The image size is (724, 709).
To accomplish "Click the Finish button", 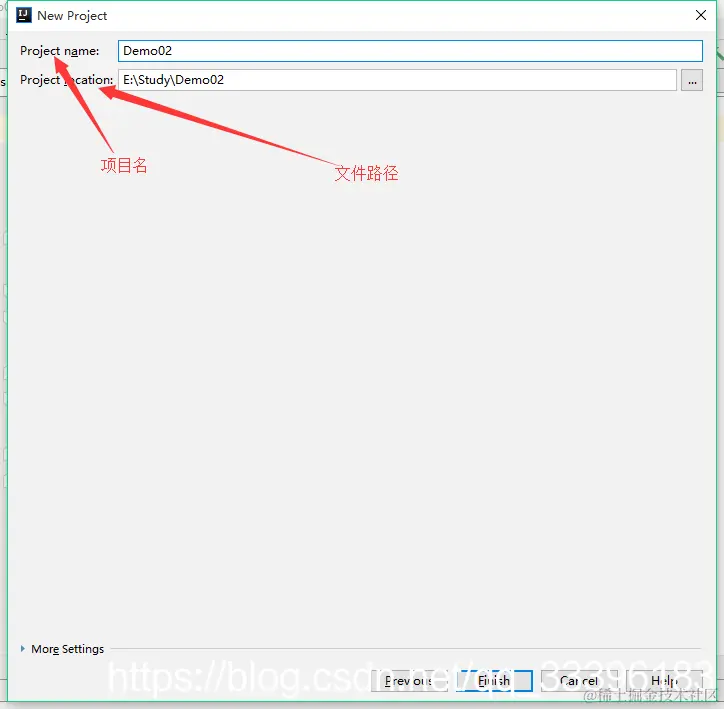I will [x=494, y=680].
